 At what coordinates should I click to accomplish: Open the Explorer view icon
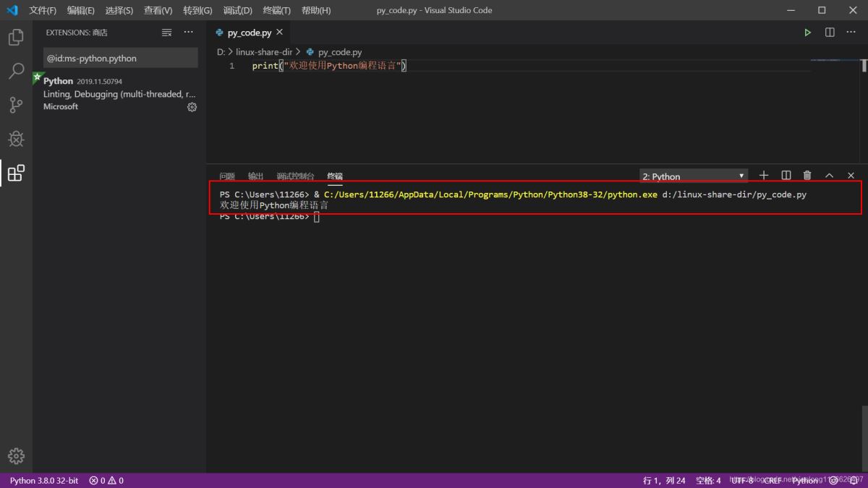[x=15, y=38]
